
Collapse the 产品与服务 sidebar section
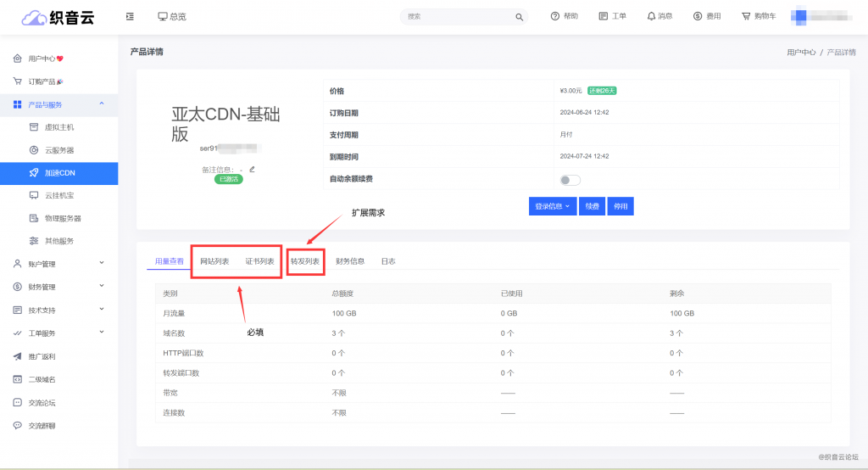(59, 104)
